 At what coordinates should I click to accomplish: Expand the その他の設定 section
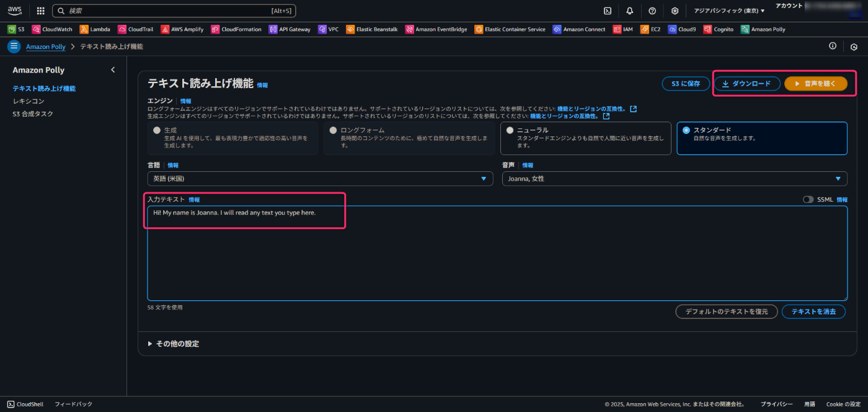174,344
